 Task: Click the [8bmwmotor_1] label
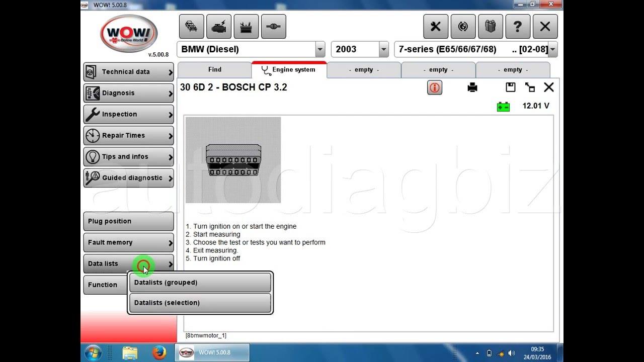206,335
